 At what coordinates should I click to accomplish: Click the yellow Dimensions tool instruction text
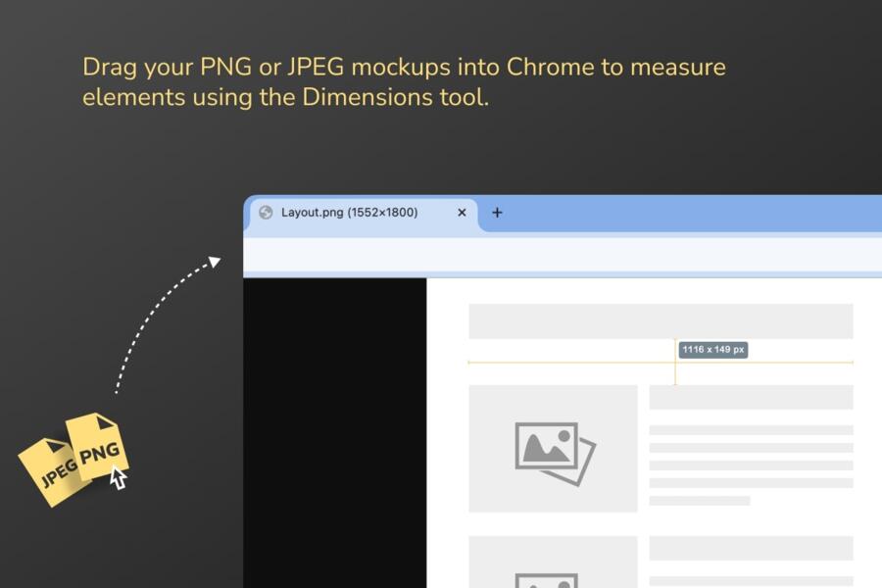[x=403, y=82]
